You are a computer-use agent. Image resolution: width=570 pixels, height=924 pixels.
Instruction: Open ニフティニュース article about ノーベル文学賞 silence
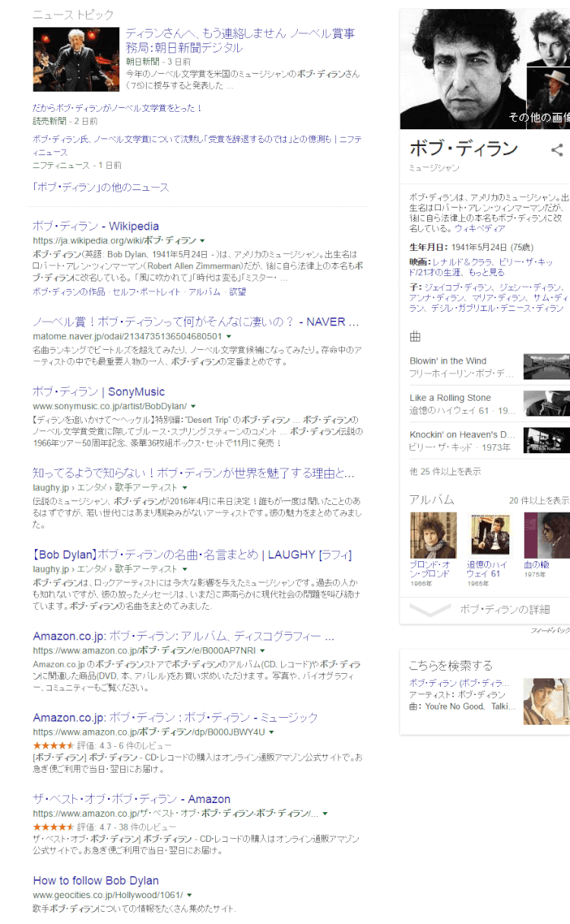197,145
